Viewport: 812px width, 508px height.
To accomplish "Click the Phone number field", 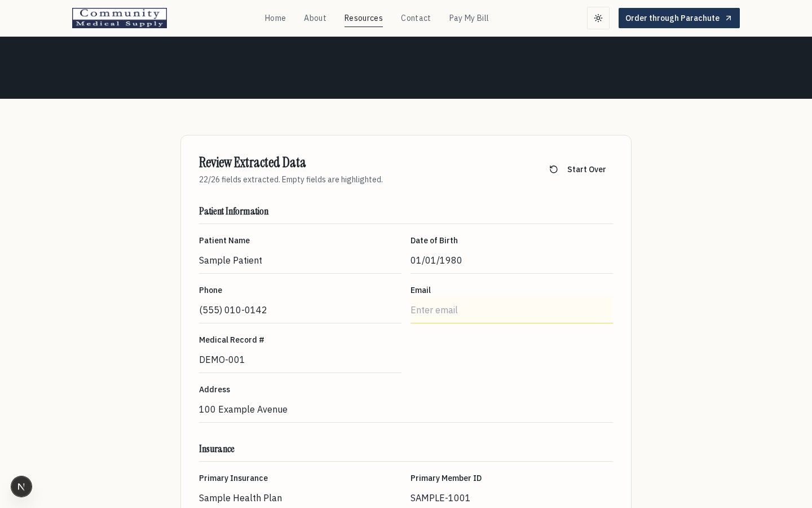I will pos(300,310).
